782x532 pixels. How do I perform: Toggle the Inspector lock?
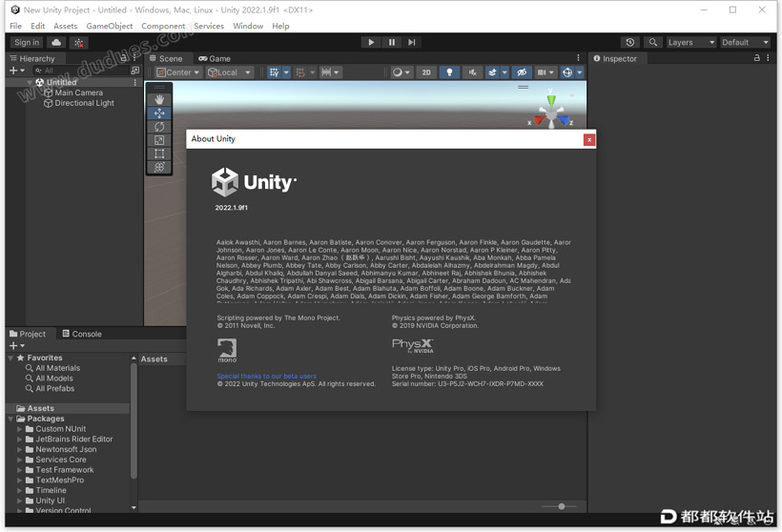[756, 58]
